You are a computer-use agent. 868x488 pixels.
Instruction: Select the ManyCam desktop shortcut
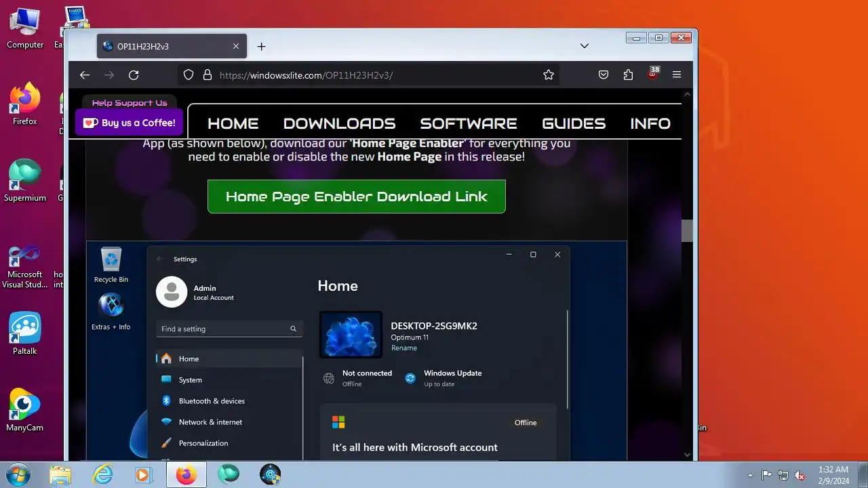pos(25,411)
